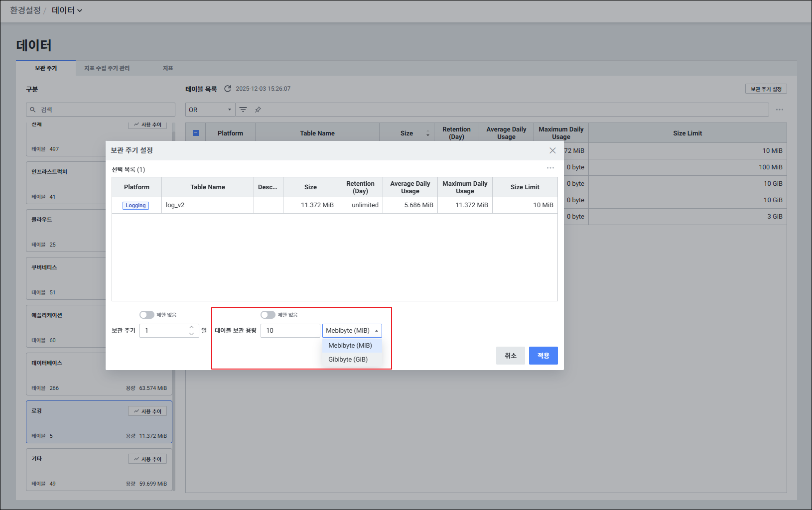Switch to the 지표 tab
Viewport: 812px width, 510px height.
pos(168,68)
